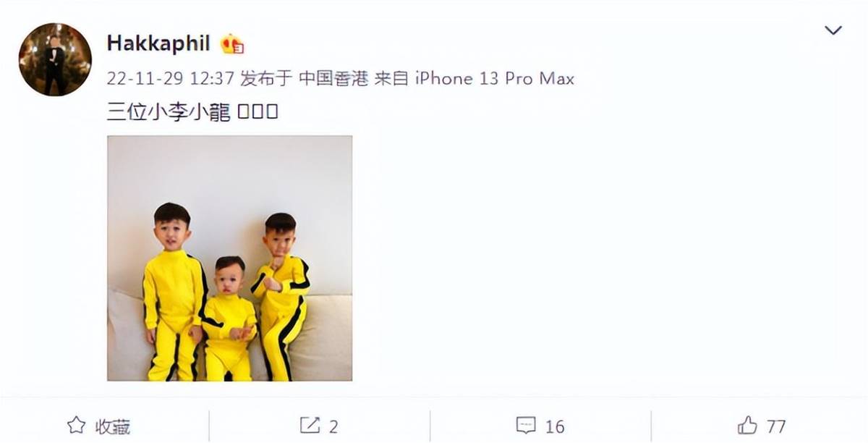Click the iPhone 13 Pro Max source
The width and height of the screenshot is (868, 443).
[x=495, y=78]
